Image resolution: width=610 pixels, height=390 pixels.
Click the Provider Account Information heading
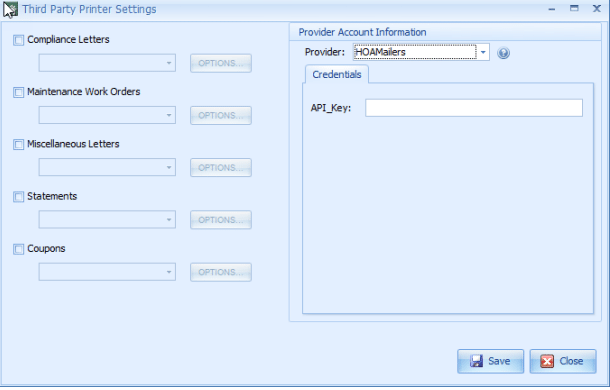(x=362, y=32)
